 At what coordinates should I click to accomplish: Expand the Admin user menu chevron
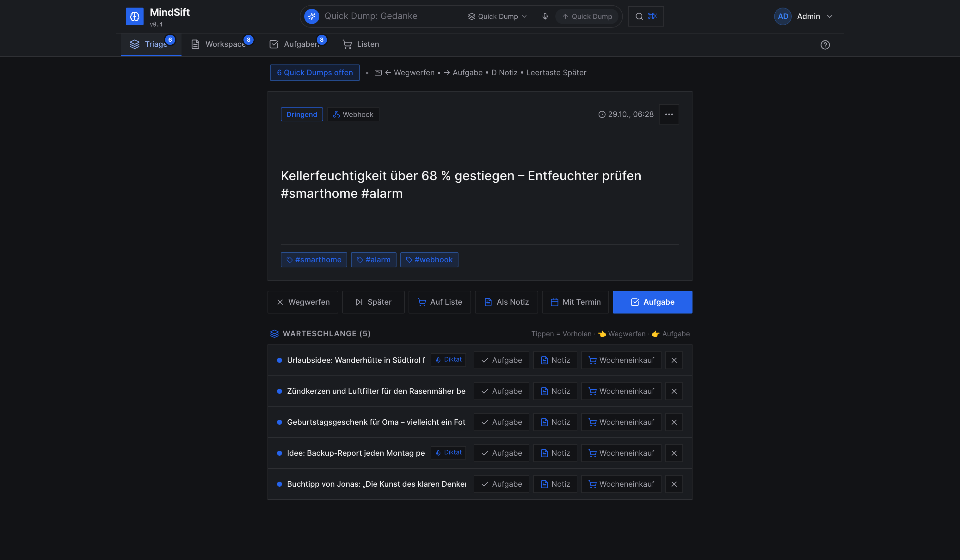(x=829, y=16)
